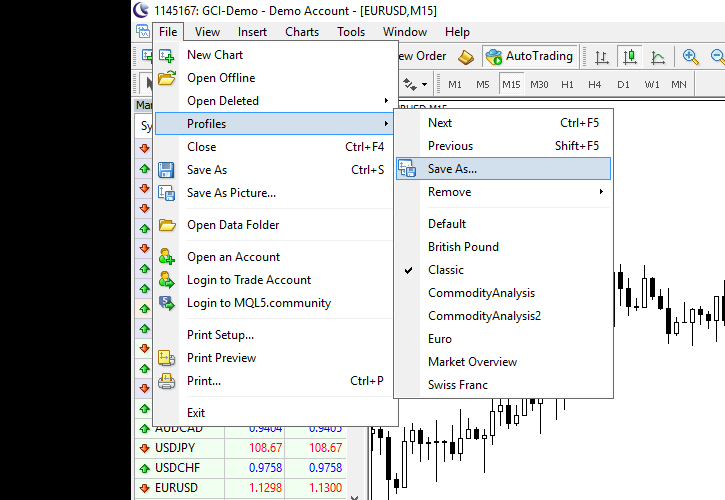Open the Help menu
The image size is (725, 500).
click(x=457, y=32)
